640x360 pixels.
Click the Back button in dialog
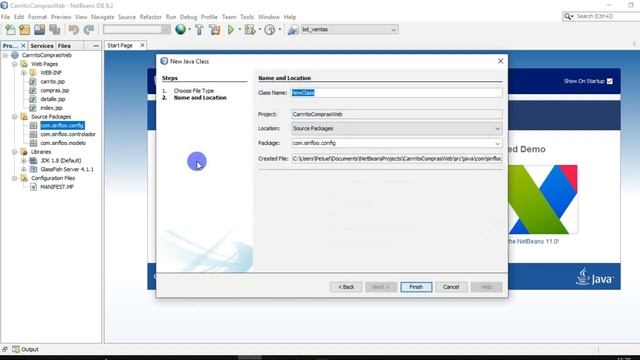click(x=346, y=287)
